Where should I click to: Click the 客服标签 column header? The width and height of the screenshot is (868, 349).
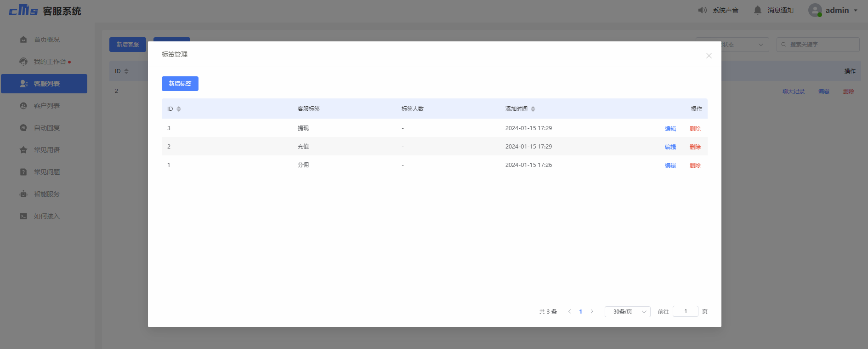point(309,109)
